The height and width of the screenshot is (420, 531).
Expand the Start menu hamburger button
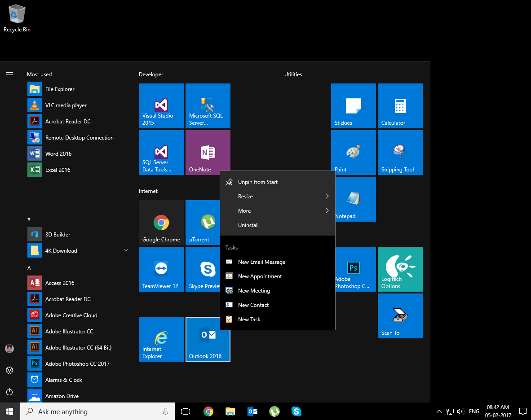click(x=9, y=74)
